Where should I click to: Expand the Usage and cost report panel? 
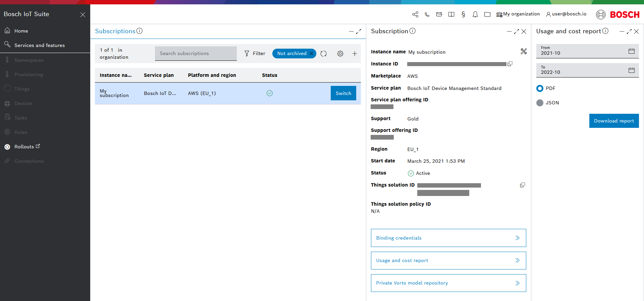(x=629, y=32)
